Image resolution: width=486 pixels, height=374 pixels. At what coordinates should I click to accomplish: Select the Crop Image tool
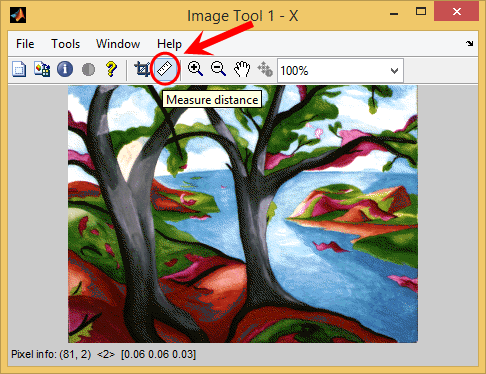click(x=142, y=69)
